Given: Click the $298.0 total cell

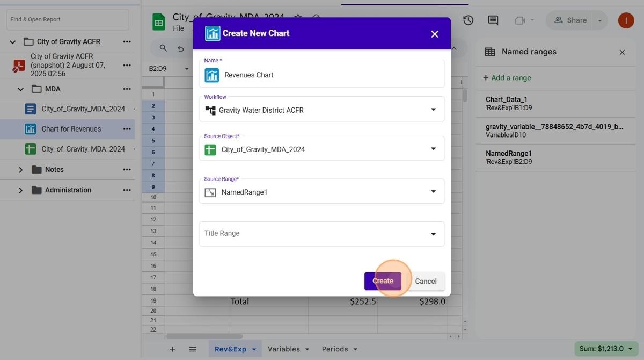Looking at the screenshot, I should (x=412, y=301).
